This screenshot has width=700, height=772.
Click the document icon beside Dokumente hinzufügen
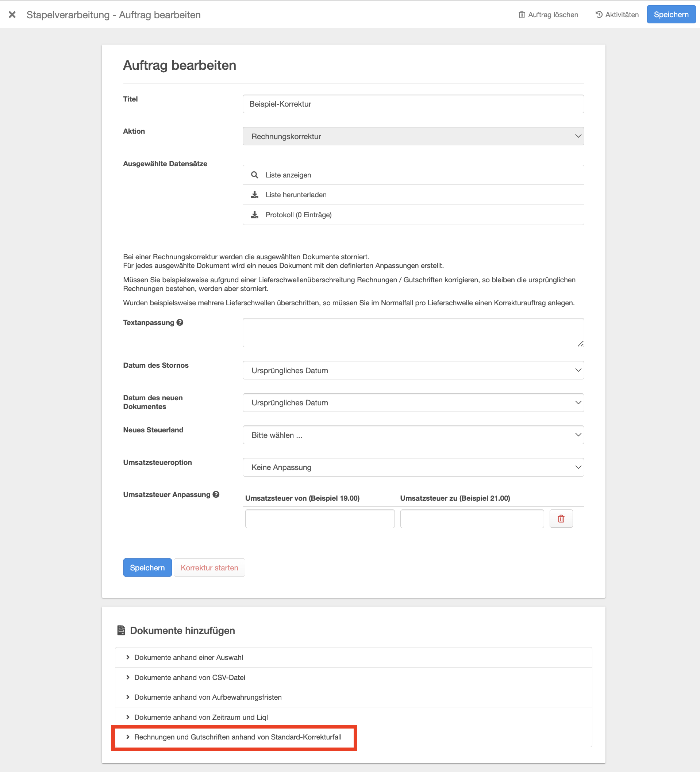coord(121,630)
